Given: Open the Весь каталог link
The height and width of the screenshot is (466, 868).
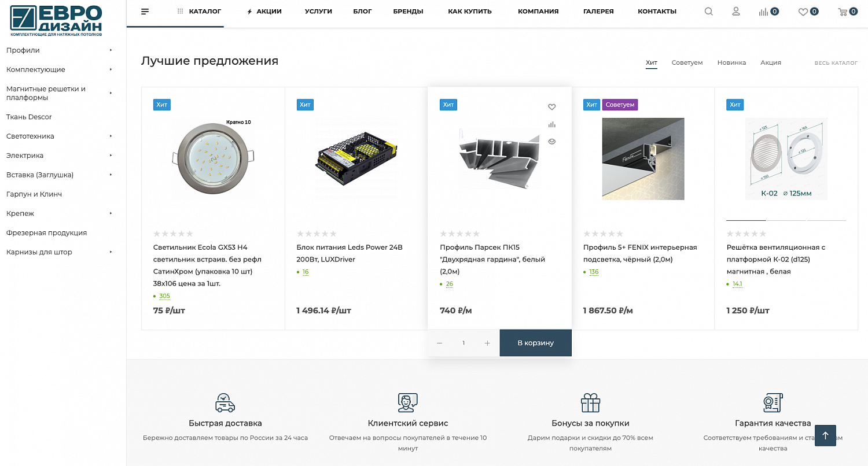Looking at the screenshot, I should (x=836, y=63).
